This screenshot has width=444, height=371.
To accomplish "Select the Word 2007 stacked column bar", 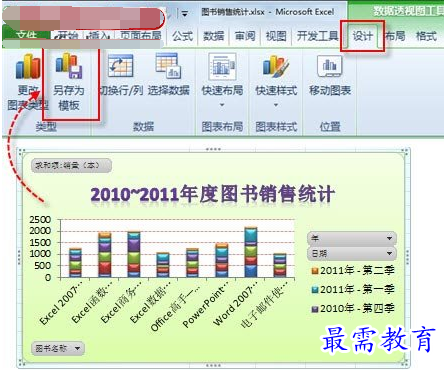I will [251, 252].
